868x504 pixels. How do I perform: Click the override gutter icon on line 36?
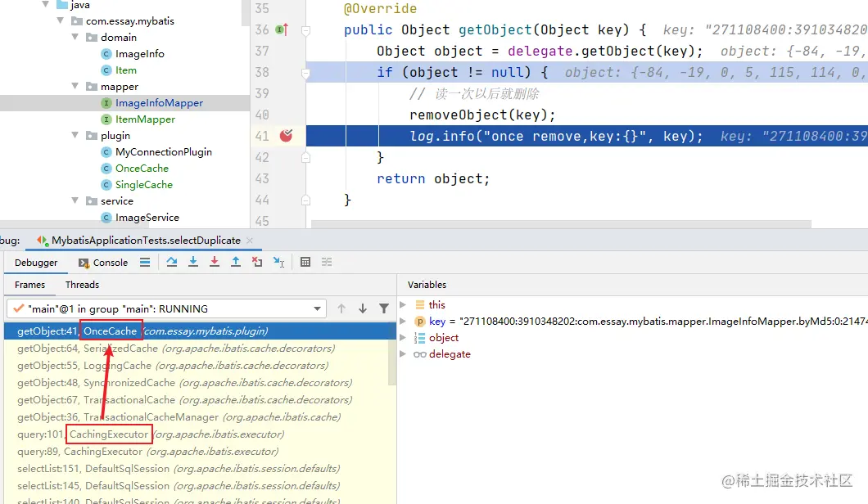pyautogui.click(x=282, y=29)
